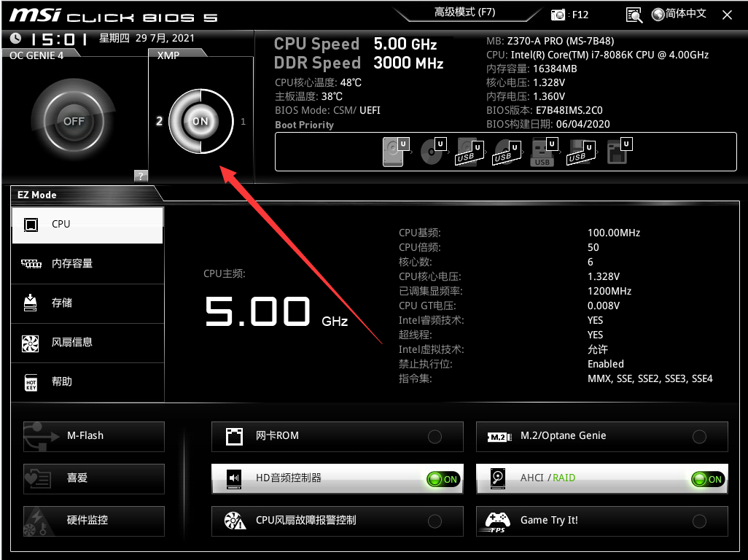The height and width of the screenshot is (560, 748).
Task: Open the 存储 storage tab
Action: [87, 303]
